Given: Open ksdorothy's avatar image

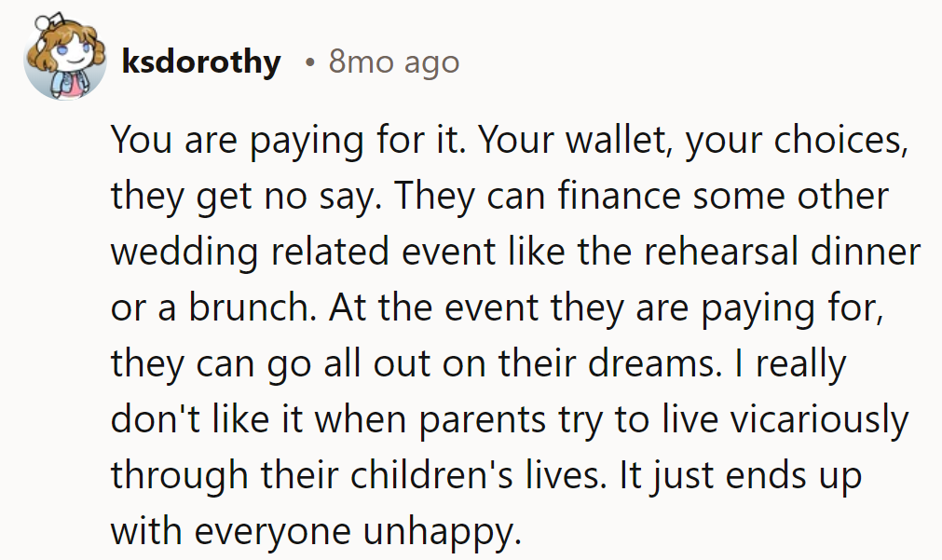Looking at the screenshot, I should pyautogui.click(x=61, y=60).
